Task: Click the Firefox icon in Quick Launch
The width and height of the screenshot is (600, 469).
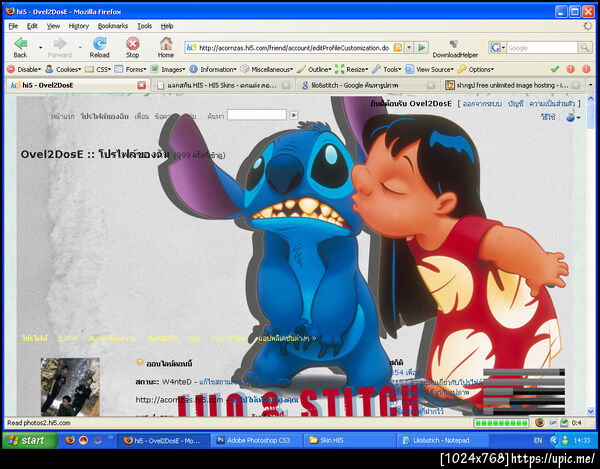Action: pos(70,440)
